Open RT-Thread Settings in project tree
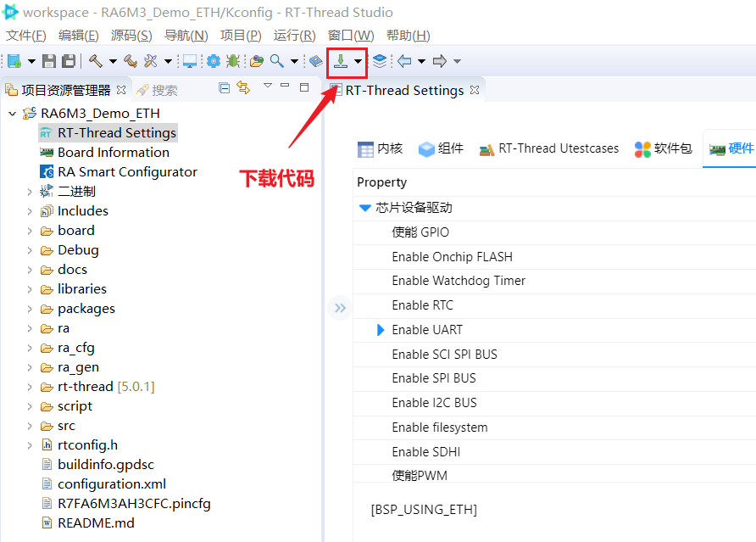Viewport: 756px width, 542px height. pyautogui.click(x=117, y=132)
